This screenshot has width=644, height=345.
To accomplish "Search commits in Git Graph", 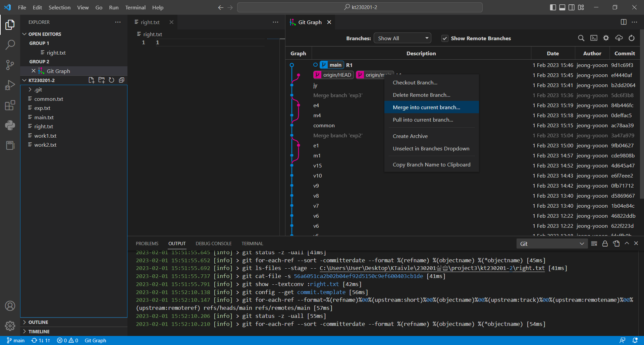I will [581, 38].
